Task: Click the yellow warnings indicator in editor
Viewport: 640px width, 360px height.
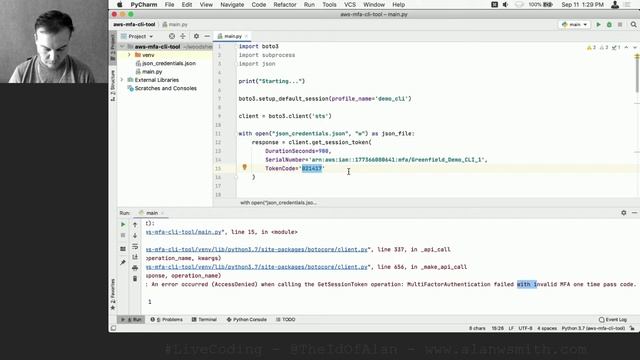Action: [591, 48]
